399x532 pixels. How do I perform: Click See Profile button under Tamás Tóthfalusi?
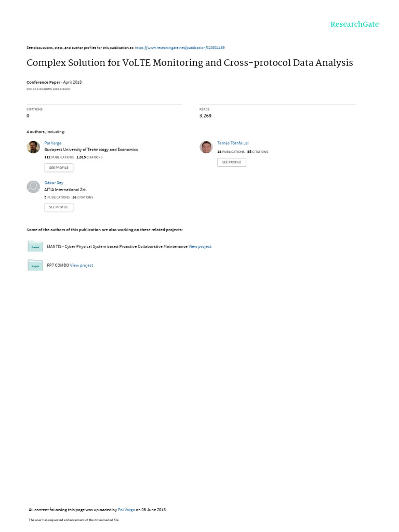coord(232,162)
